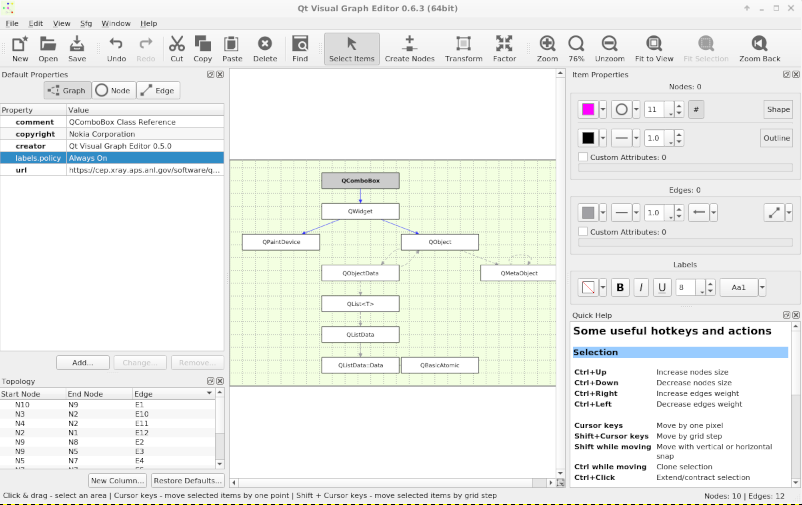Open node fill color dropdown arrow
802x505 pixels.
click(603, 109)
